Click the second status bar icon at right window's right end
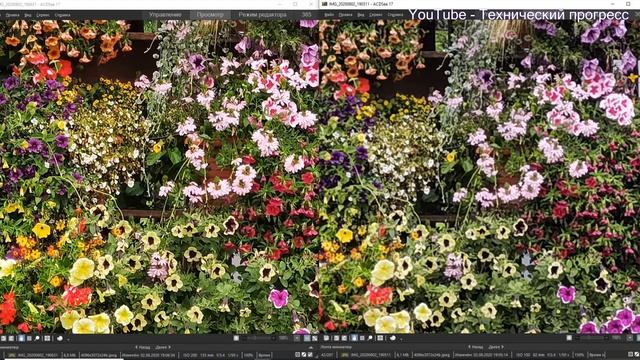Screen dimensions: 640x360 (x=637, y=354)
